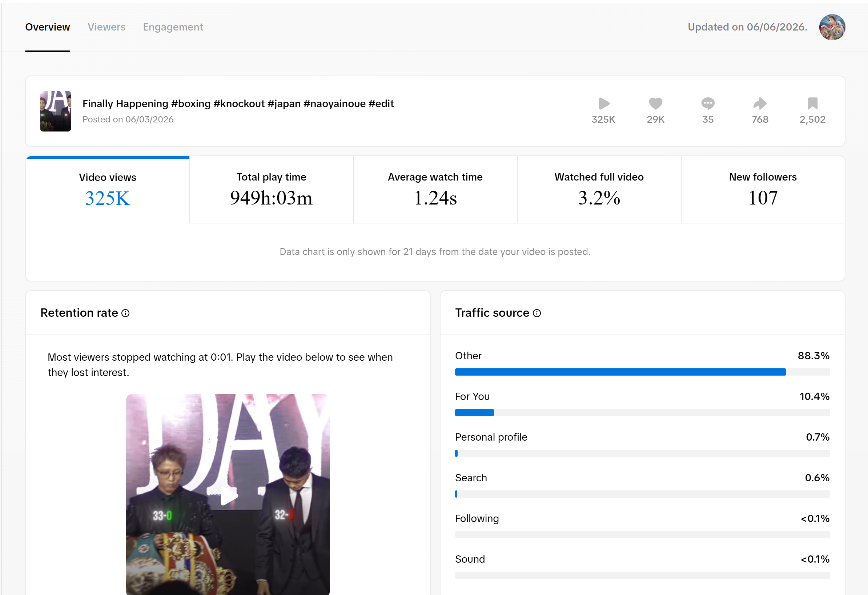Image resolution: width=868 pixels, height=595 pixels.
Task: Select the New followers metric card
Action: 763,190
